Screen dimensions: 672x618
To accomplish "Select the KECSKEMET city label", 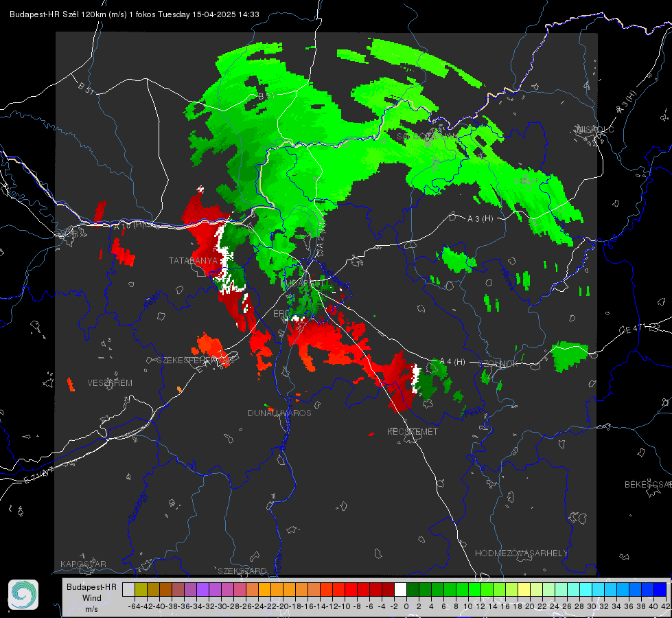I will pos(413,431).
